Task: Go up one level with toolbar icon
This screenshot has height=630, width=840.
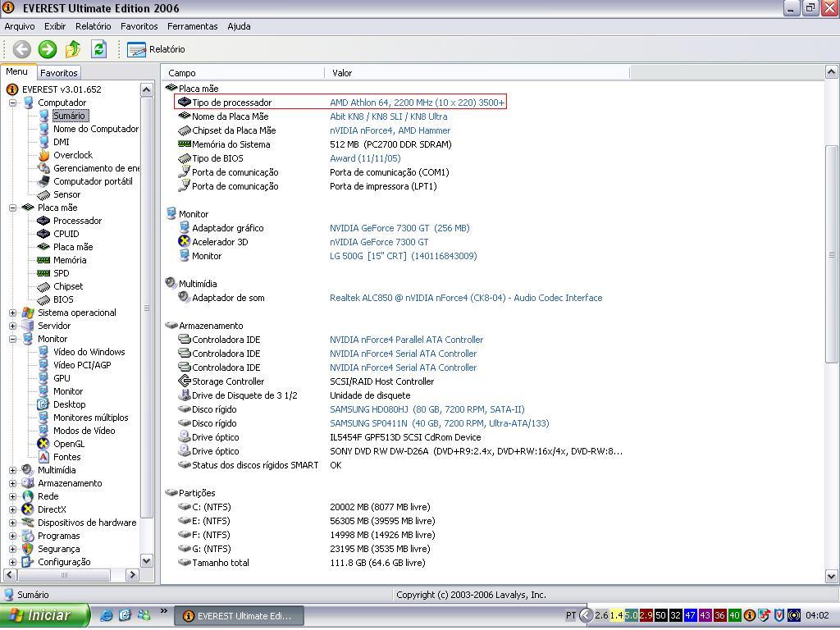Action: (73, 49)
